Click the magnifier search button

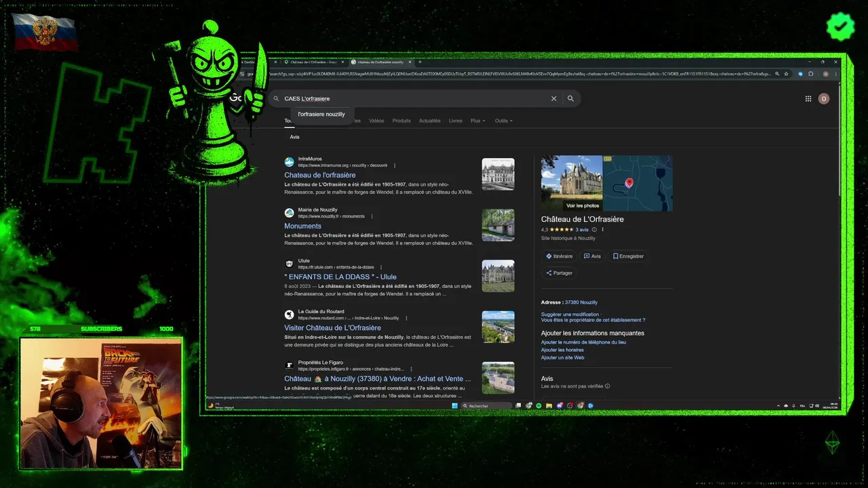570,98
